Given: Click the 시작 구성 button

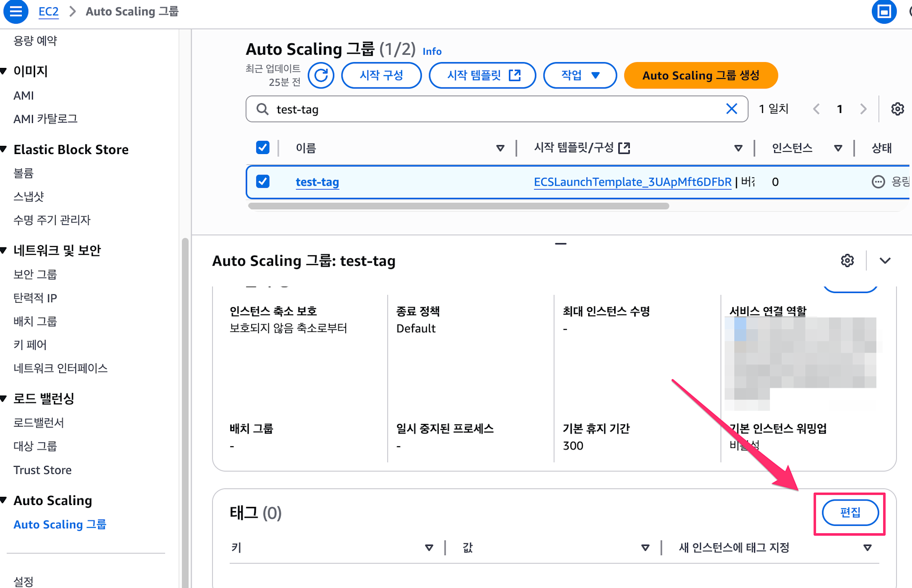Looking at the screenshot, I should (x=381, y=75).
